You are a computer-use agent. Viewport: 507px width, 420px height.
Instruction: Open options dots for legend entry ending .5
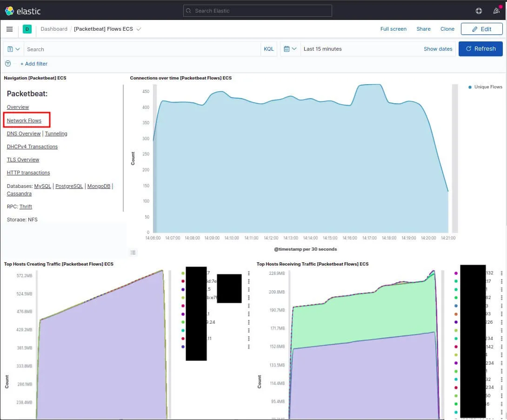coord(249,289)
